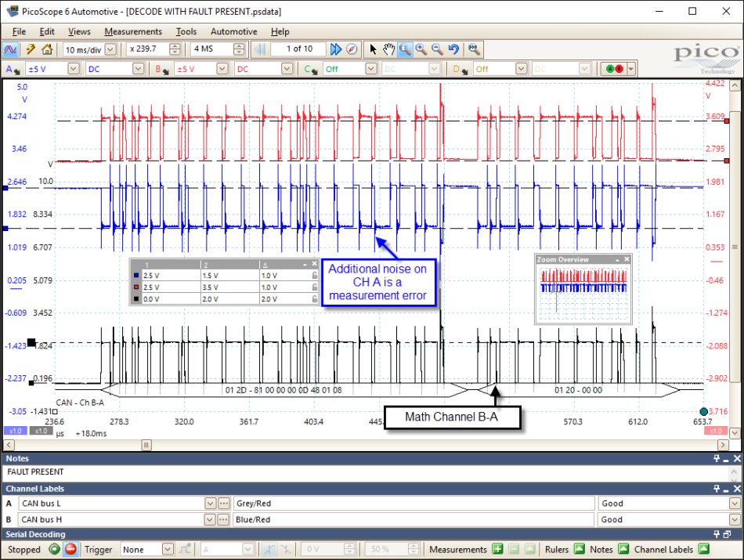This screenshot has height=560, width=744.
Task: Open the CAN bus L label dropdown
Action: (210, 504)
